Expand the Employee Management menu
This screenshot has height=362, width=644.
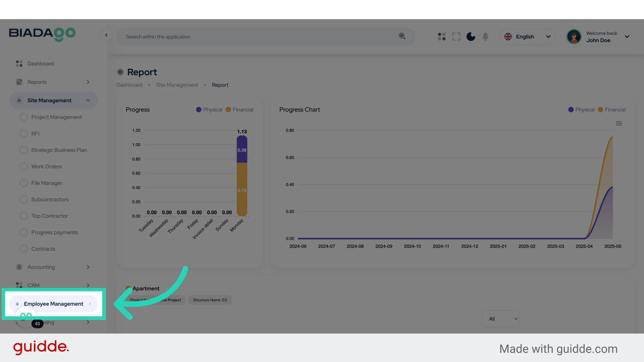[54, 304]
